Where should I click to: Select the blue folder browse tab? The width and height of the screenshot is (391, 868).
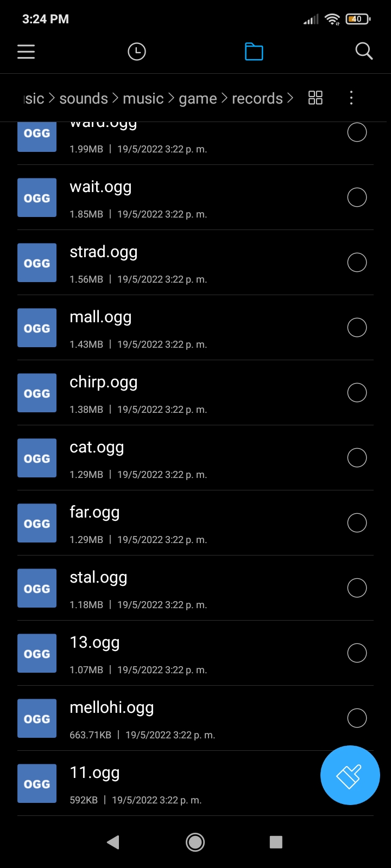254,52
